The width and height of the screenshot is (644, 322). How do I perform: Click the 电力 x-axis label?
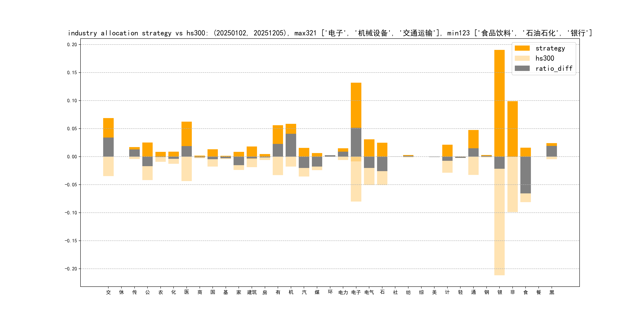coord(343,292)
